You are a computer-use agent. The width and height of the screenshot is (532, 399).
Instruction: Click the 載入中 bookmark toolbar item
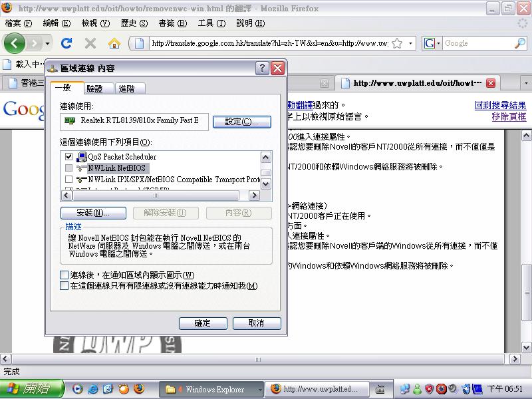tap(24, 64)
